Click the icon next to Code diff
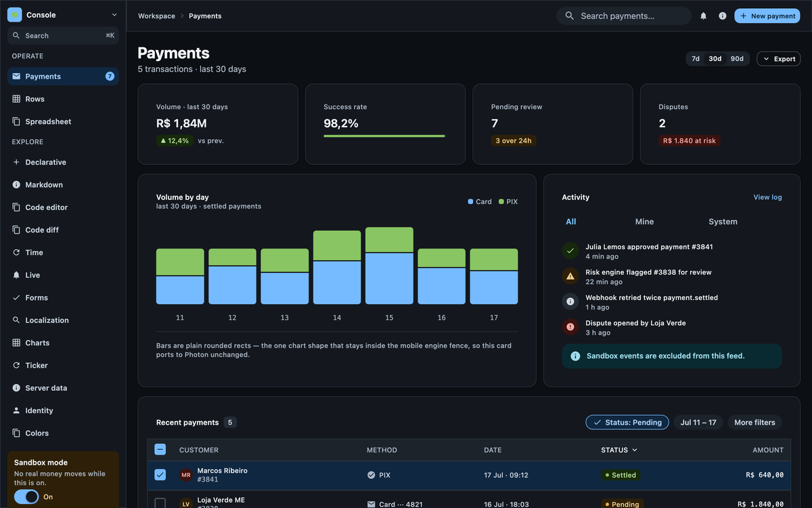Viewport: 812px width, 508px height. click(x=16, y=230)
